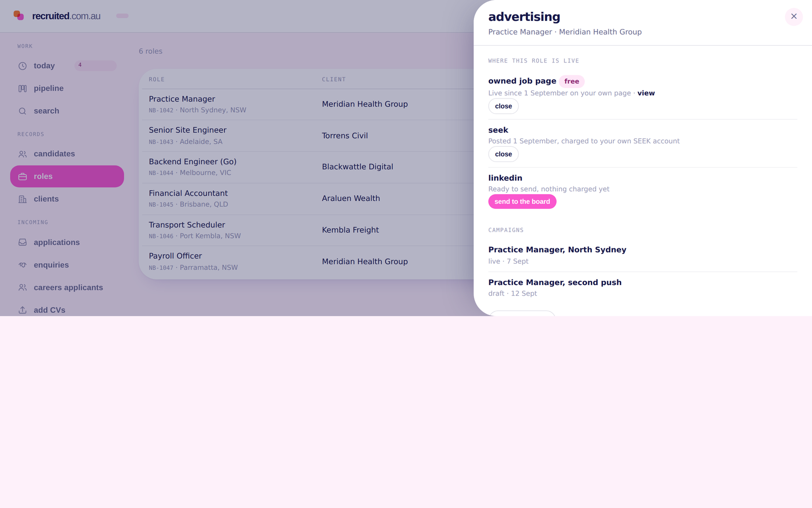This screenshot has height=508, width=812.
Task: Click the today count badge showing 4
Action: 95,66
